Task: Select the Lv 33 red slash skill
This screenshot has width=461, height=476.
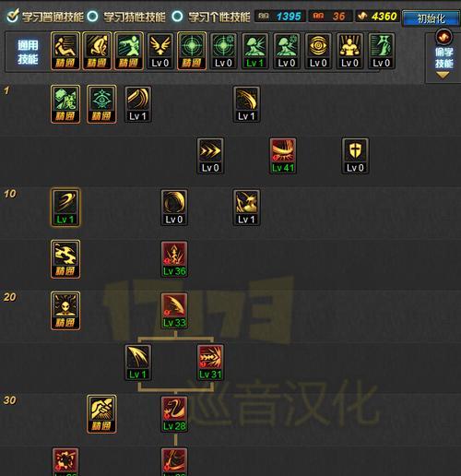Action: tap(174, 311)
